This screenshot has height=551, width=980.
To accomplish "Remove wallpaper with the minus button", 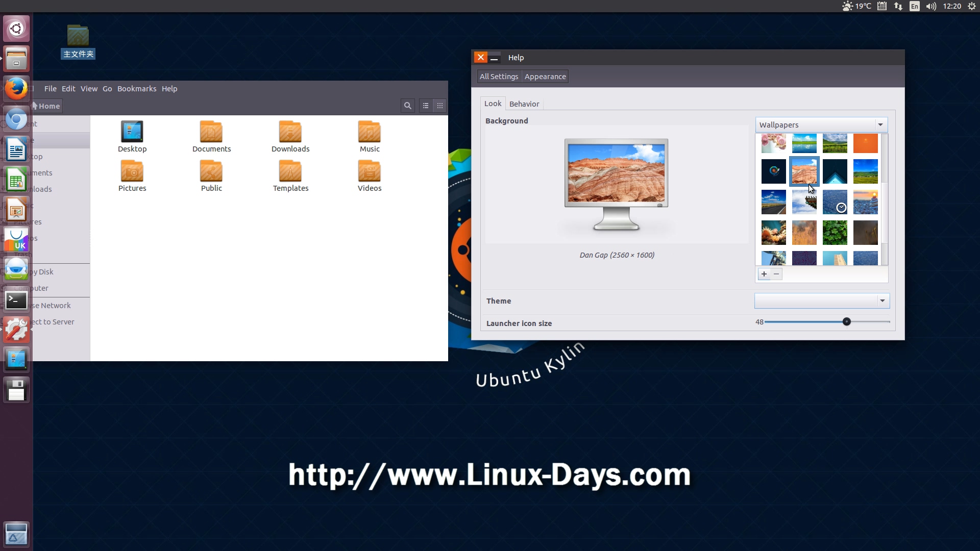I will tap(776, 274).
